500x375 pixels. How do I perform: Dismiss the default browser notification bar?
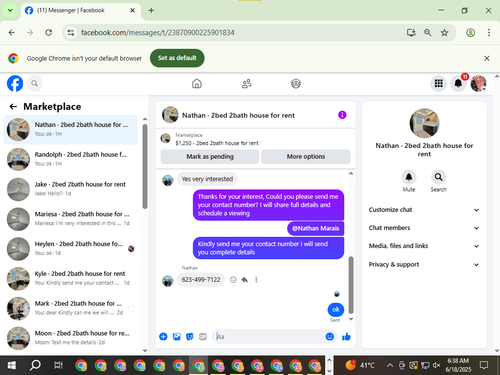[487, 58]
